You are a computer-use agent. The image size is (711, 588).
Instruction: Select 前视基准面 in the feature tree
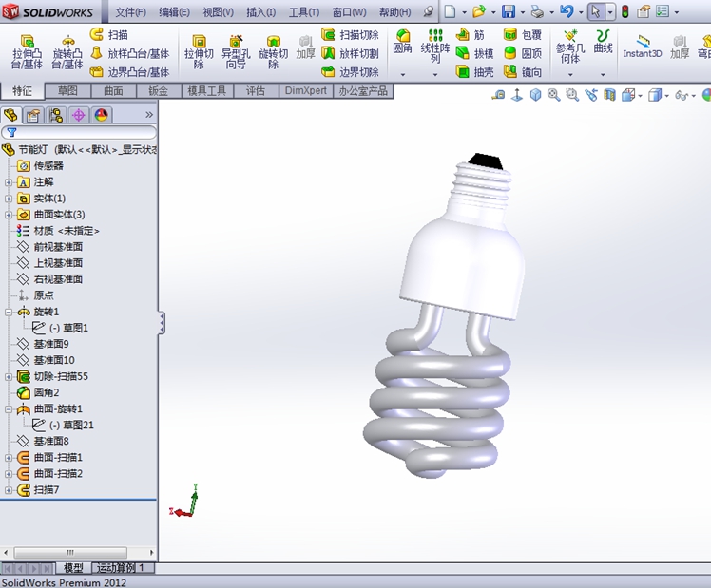click(58, 247)
